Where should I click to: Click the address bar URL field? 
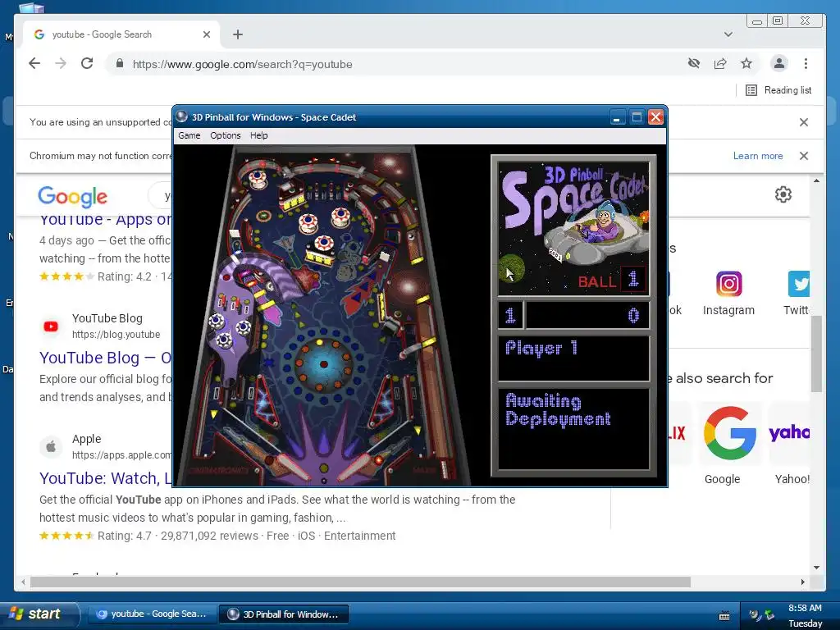pyautogui.click(x=396, y=64)
